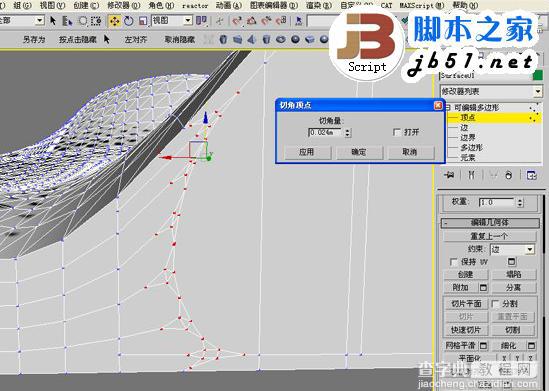Choose the circular selection region tool

(x=83, y=21)
